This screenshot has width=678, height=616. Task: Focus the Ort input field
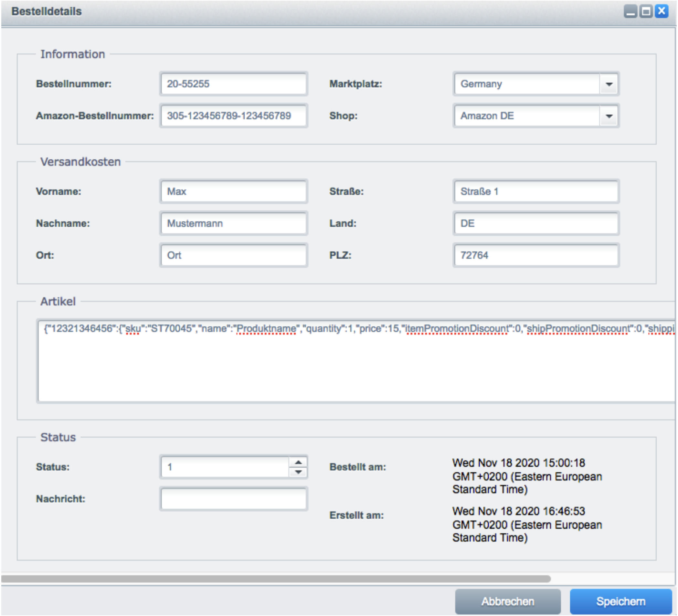[233, 255]
